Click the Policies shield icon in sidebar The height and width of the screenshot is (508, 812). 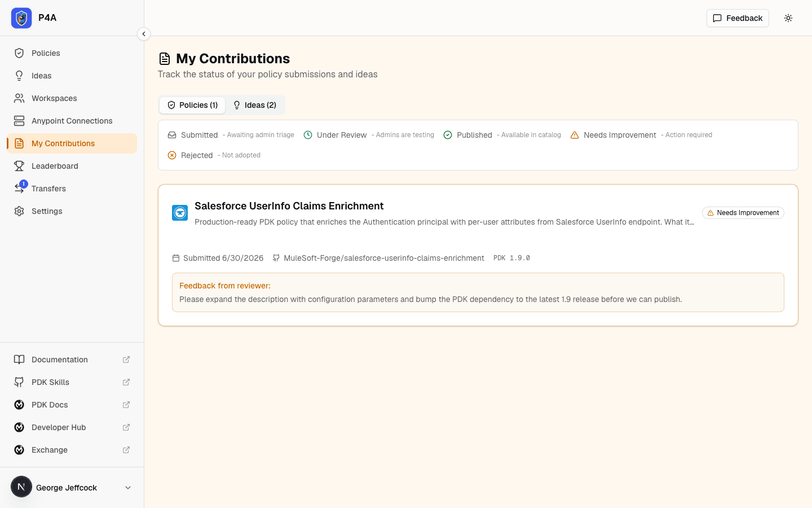coord(19,53)
